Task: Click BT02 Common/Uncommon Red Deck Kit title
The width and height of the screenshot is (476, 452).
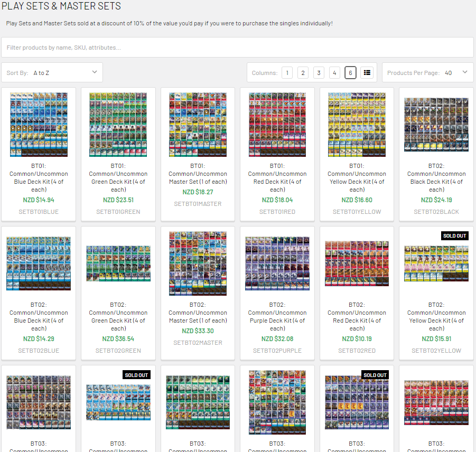Action: [x=357, y=317]
